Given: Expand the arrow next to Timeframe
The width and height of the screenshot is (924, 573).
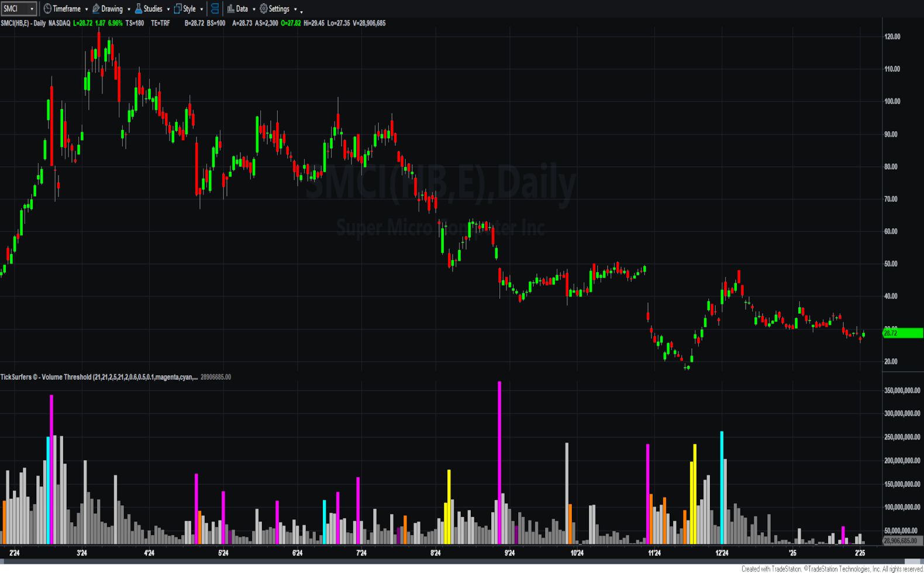Looking at the screenshot, I should pos(86,9).
